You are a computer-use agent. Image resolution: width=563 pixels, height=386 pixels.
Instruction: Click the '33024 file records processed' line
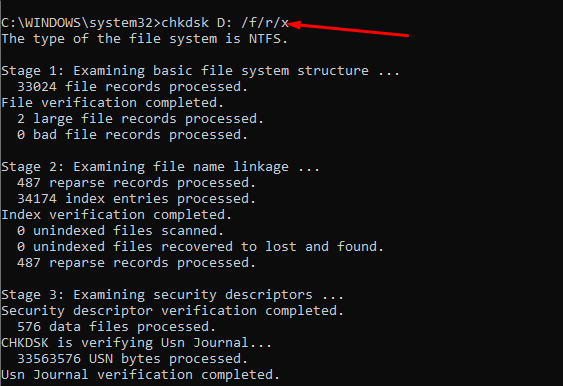[x=132, y=87]
